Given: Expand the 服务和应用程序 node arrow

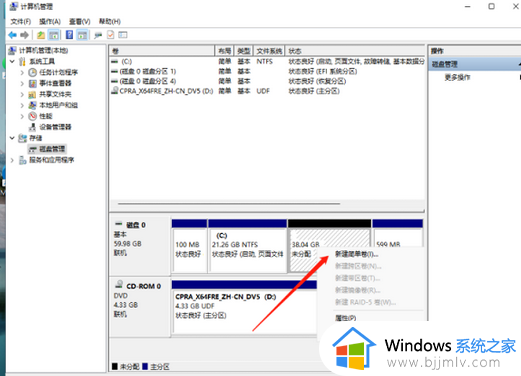Looking at the screenshot, I should click(12, 160).
